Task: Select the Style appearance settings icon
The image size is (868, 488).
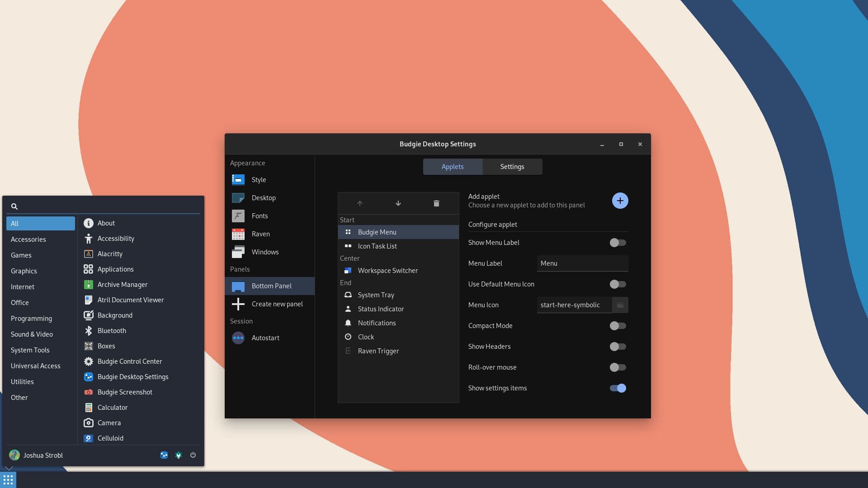Action: (238, 179)
